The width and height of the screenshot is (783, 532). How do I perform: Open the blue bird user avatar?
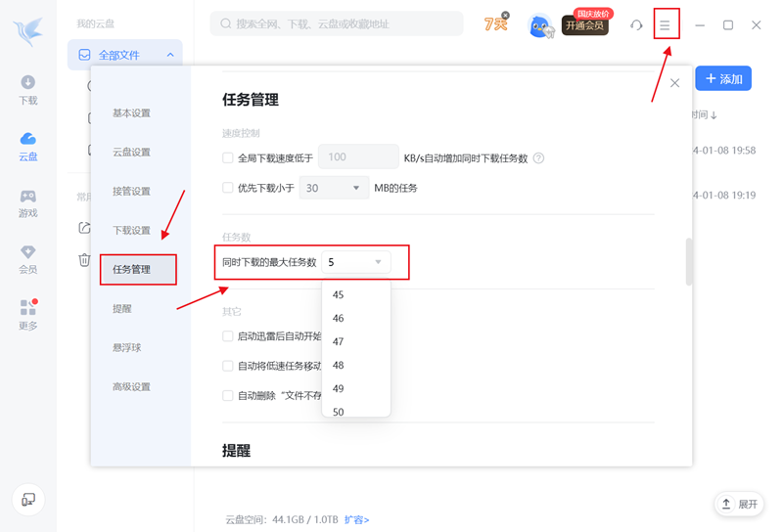tap(540, 26)
